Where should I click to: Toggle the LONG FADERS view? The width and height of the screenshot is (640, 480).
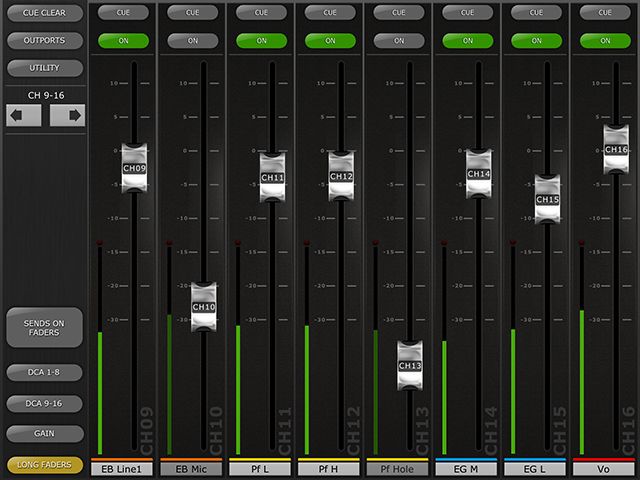44,465
